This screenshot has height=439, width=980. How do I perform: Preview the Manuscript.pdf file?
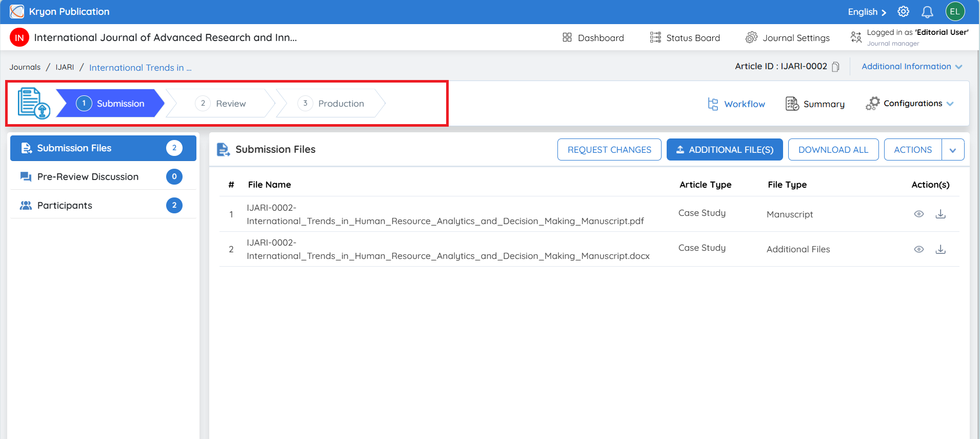918,214
